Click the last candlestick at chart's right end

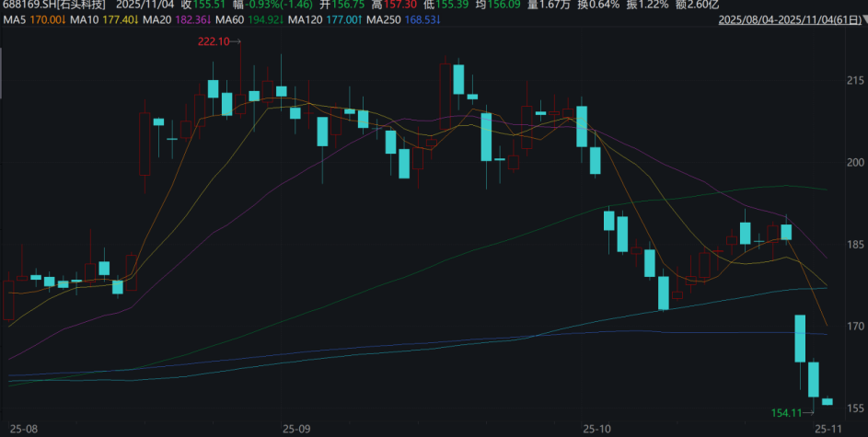tap(827, 401)
